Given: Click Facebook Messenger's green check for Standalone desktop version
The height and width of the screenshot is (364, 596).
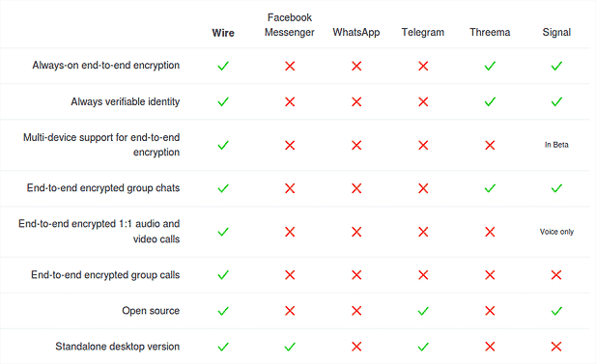Looking at the screenshot, I should click(290, 347).
